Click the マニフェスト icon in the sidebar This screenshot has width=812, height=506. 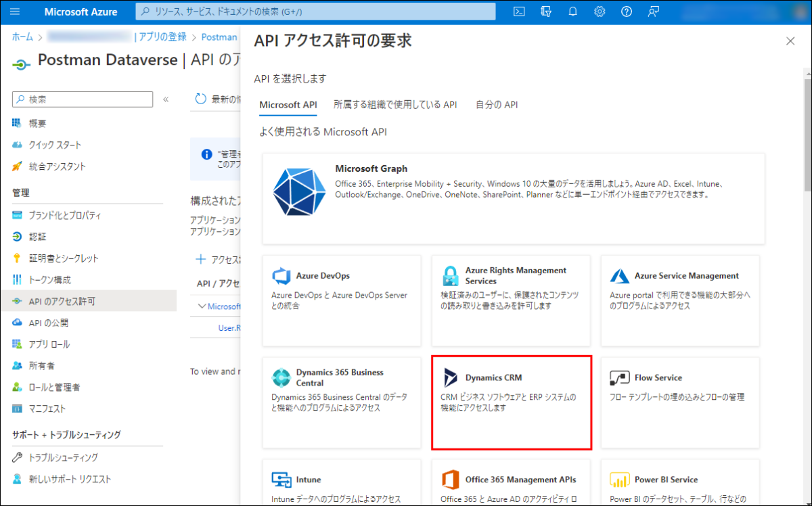point(18,409)
